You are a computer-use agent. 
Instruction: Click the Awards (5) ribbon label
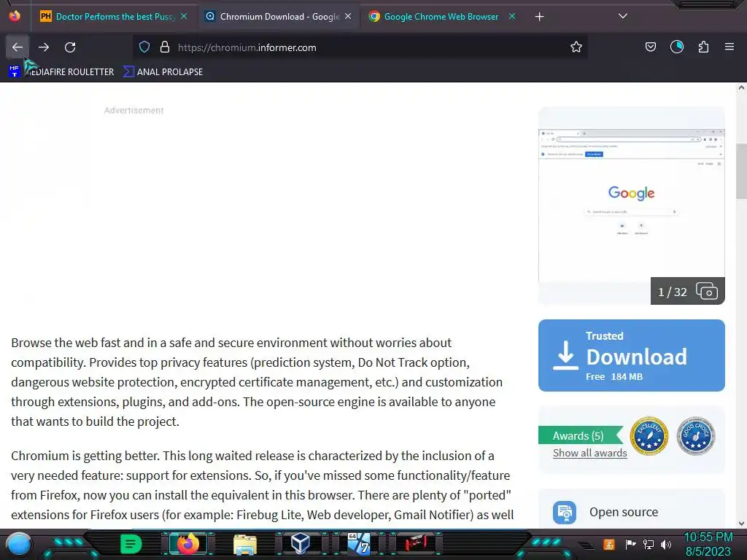coord(580,435)
